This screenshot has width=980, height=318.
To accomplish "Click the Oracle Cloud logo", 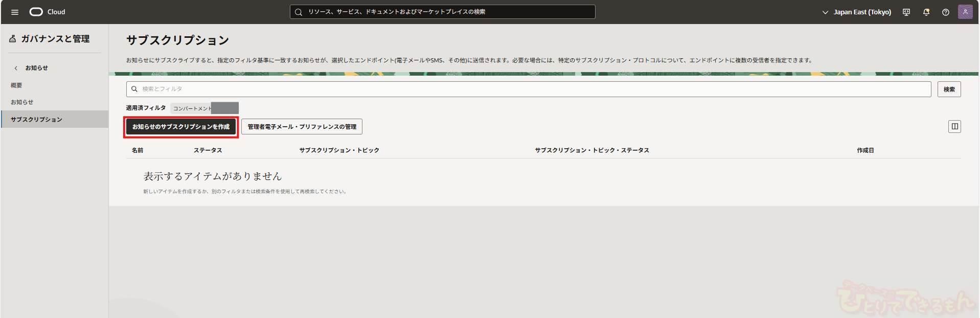I will [47, 12].
